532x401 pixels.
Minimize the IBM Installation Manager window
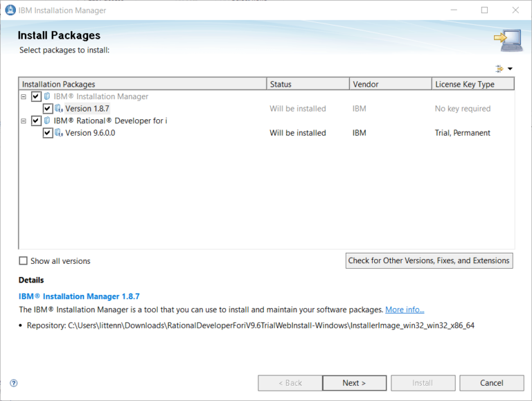[x=454, y=10]
